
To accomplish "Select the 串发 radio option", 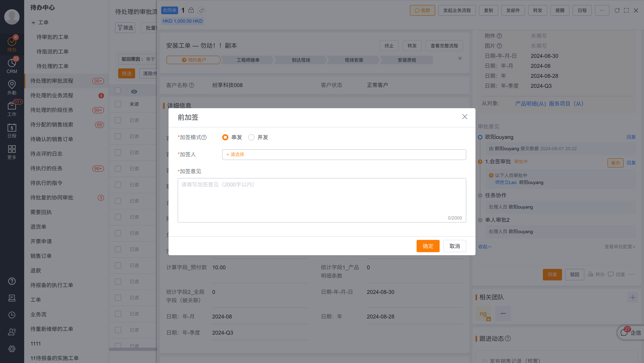I will [x=225, y=137].
